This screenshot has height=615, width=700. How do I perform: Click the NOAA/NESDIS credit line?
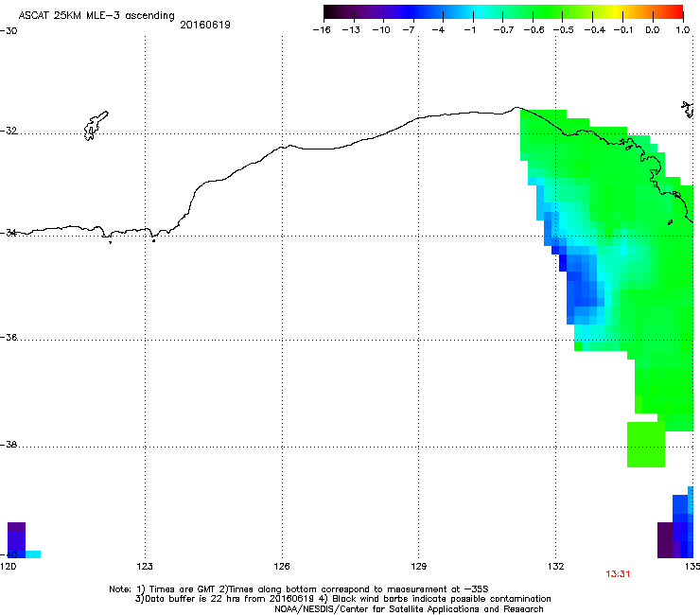point(409,609)
